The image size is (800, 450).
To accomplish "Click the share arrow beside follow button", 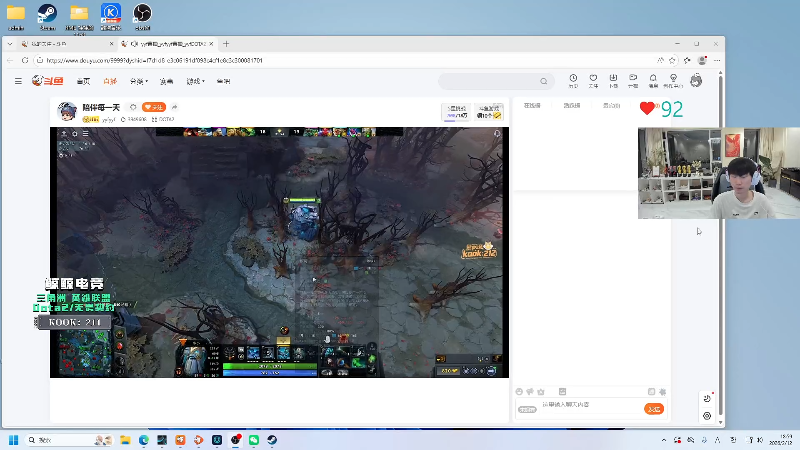I will click(x=174, y=107).
